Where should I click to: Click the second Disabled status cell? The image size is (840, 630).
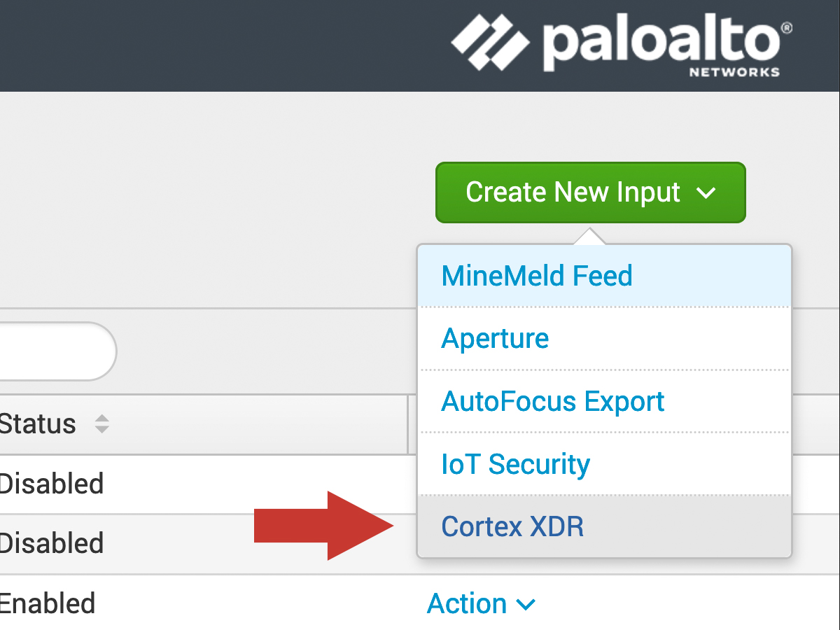pos(51,543)
